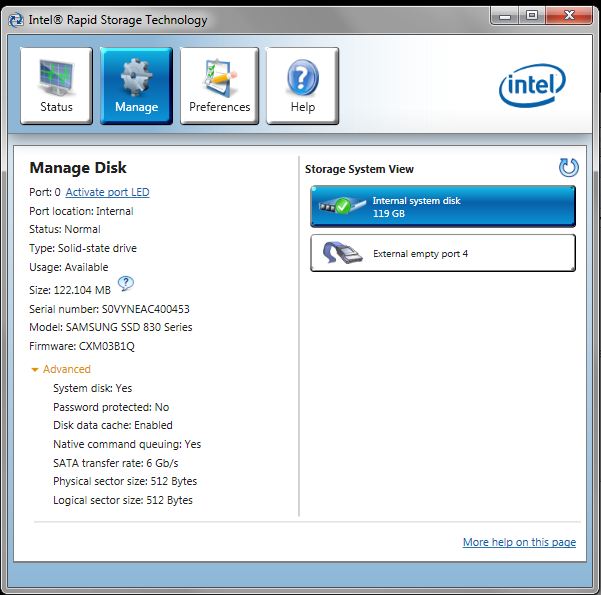Click the Firmware CXM03B1Q text
601x595 pixels.
(x=82, y=346)
